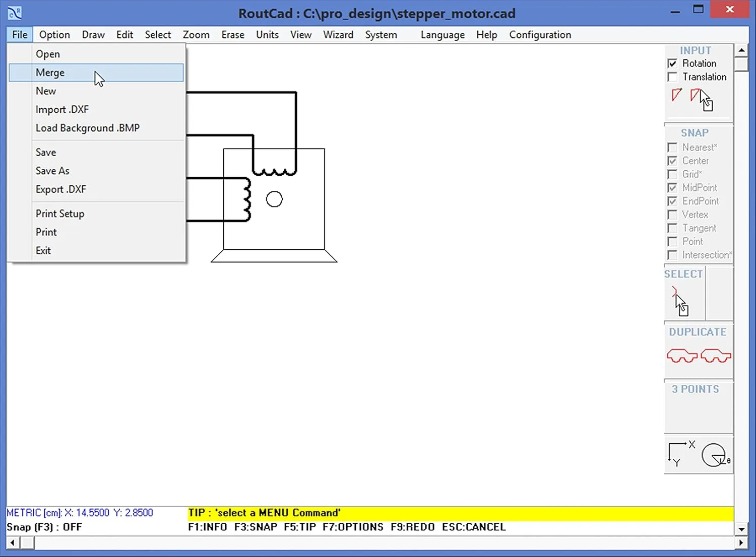Click Load Background .BMP

point(87,128)
